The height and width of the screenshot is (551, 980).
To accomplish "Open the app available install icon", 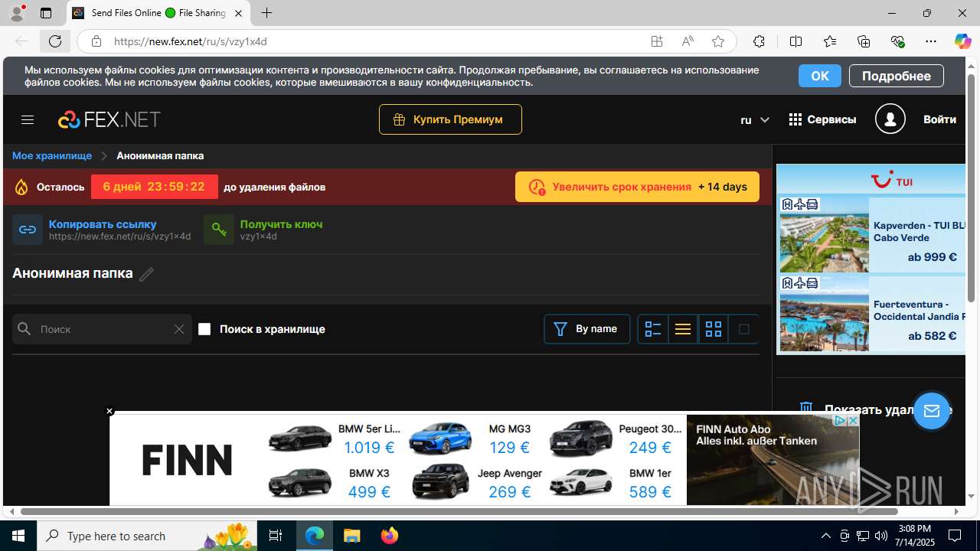I will click(x=657, y=41).
